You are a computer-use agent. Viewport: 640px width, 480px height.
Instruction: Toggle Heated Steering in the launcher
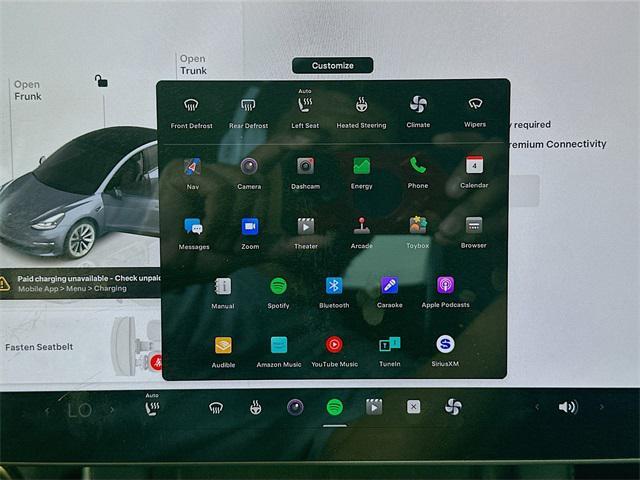[x=361, y=113]
